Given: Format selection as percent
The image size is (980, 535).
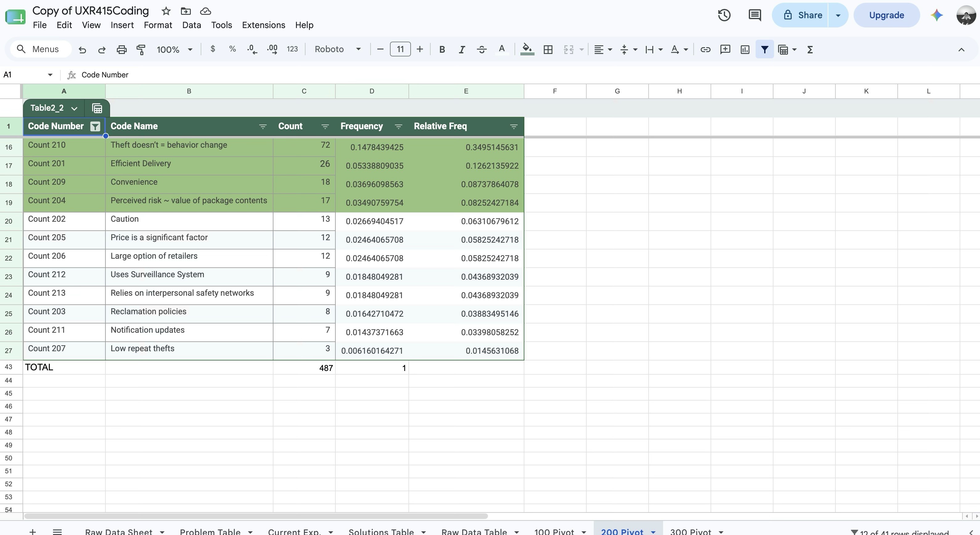Looking at the screenshot, I should pos(232,49).
